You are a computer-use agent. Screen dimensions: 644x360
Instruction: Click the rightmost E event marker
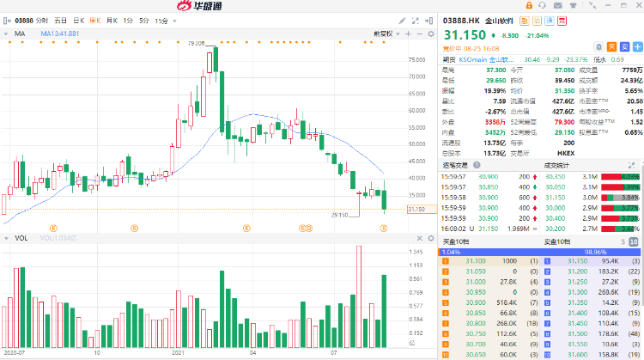tap(384, 228)
